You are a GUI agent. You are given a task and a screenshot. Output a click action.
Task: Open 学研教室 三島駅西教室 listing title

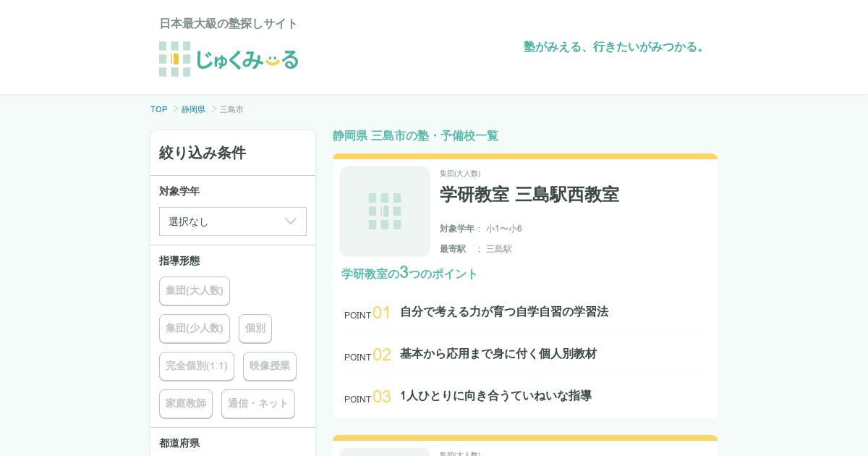coord(529,195)
